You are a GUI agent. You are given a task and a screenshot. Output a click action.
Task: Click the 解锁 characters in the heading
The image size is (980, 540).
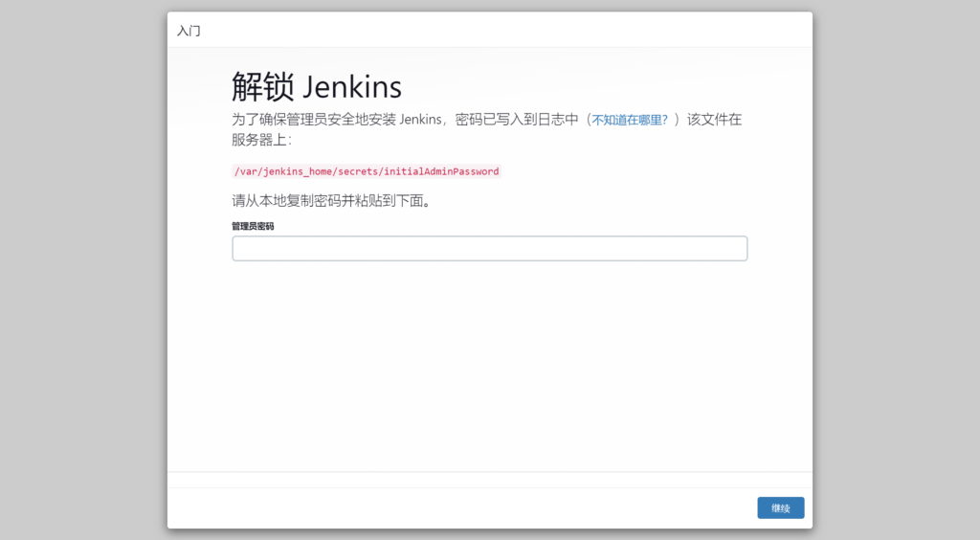(262, 87)
